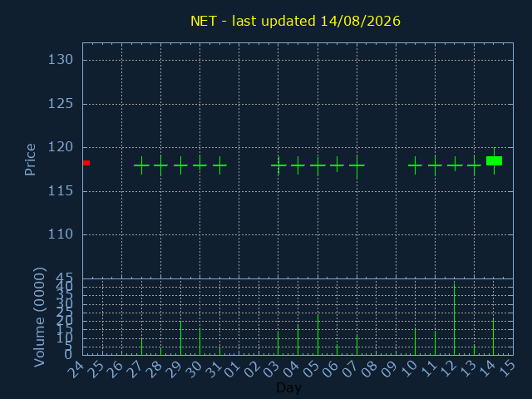Click the chart title showing NET last updated

pos(295,21)
